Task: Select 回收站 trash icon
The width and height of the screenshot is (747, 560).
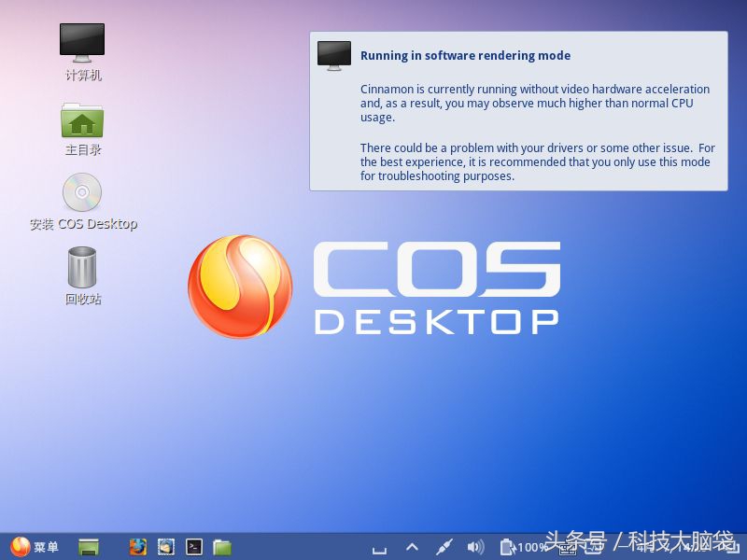Action: [82, 275]
